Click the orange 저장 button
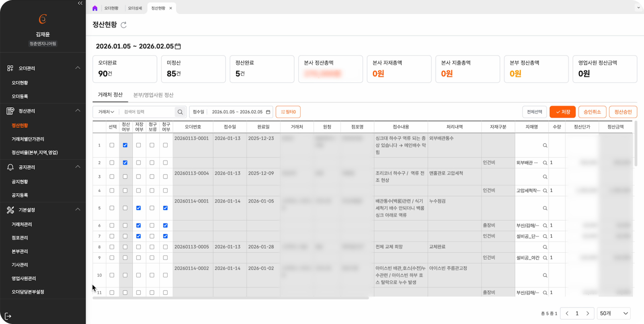The height and width of the screenshot is (324, 644). click(562, 112)
